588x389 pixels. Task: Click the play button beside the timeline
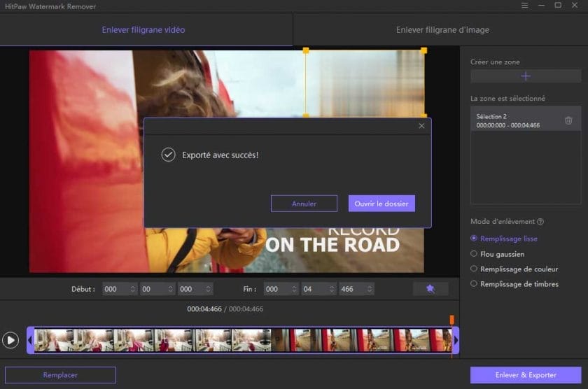pyautogui.click(x=10, y=340)
